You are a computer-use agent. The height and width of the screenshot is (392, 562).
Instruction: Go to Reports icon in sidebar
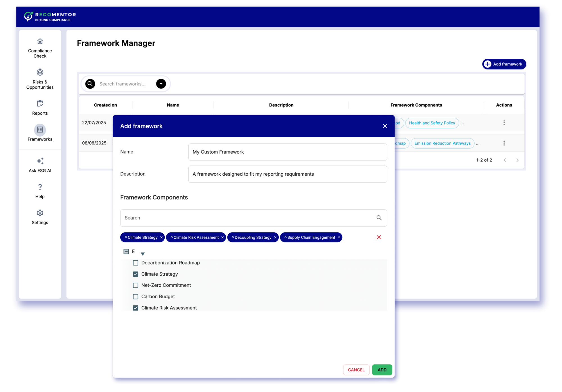40,104
